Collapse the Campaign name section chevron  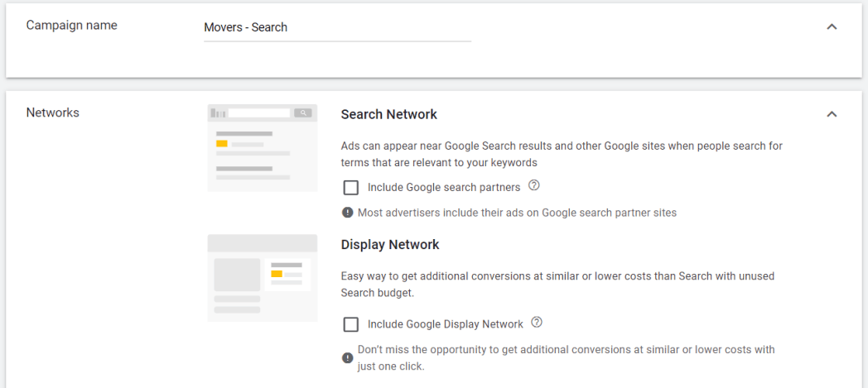[832, 26]
